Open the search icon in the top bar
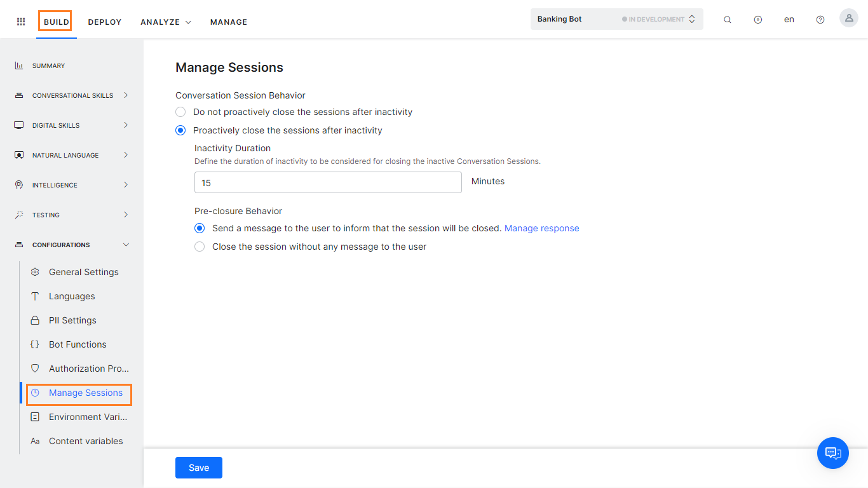Image resolution: width=868 pixels, height=488 pixels. [x=727, y=19]
